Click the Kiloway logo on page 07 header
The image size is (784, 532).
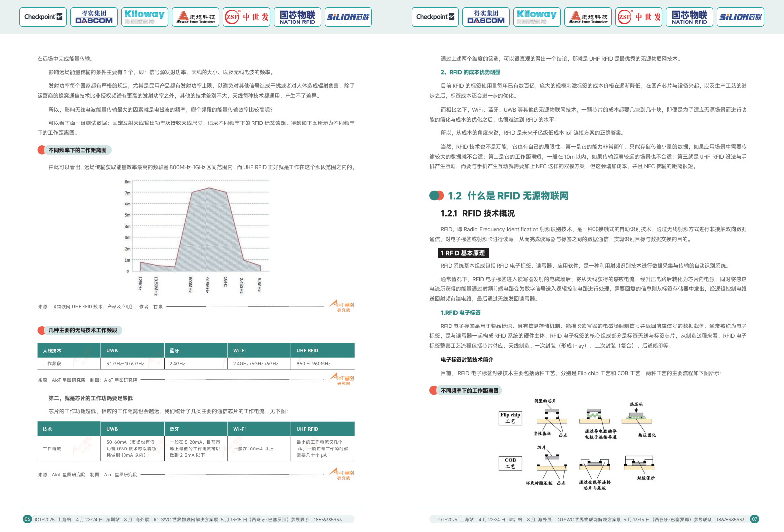537,17
